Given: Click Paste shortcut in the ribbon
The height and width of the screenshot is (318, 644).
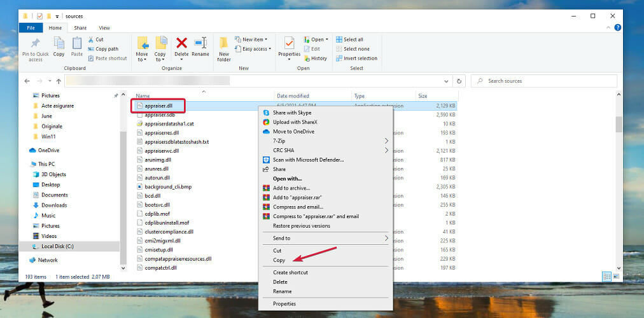Looking at the screenshot, I should 107,59.
